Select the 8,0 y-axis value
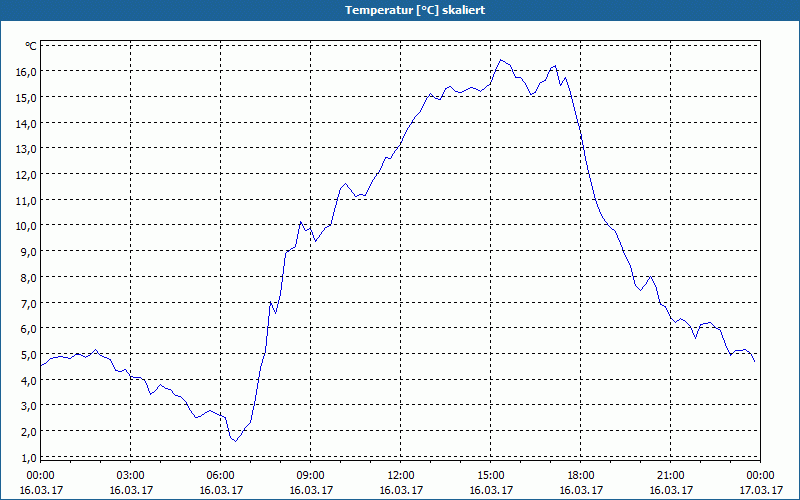Screen dimensions: 800x500 pos(29,278)
